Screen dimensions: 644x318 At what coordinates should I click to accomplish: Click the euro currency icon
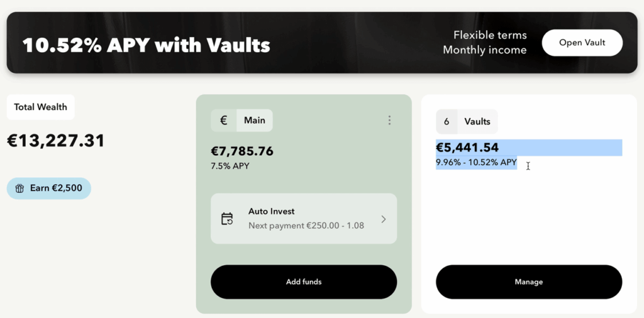click(223, 121)
